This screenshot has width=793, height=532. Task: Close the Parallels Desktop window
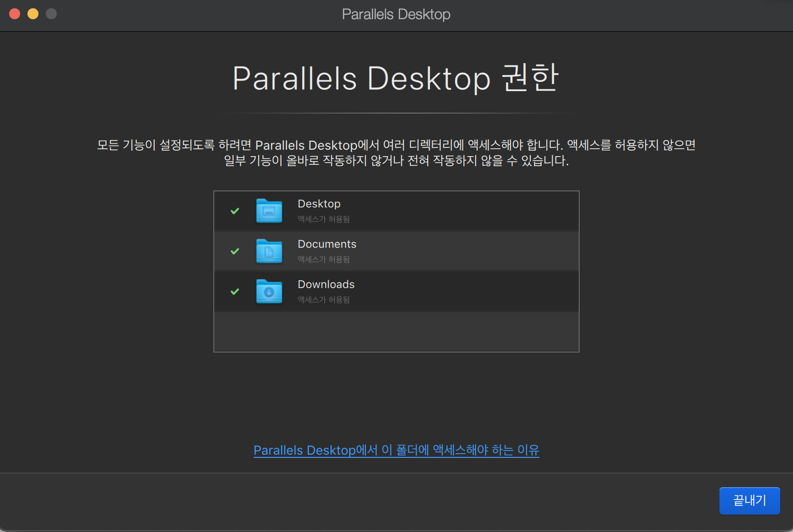15,14
